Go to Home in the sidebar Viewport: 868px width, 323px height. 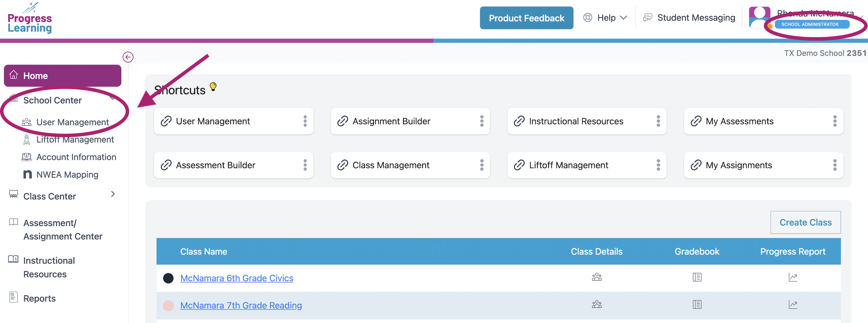[62, 76]
